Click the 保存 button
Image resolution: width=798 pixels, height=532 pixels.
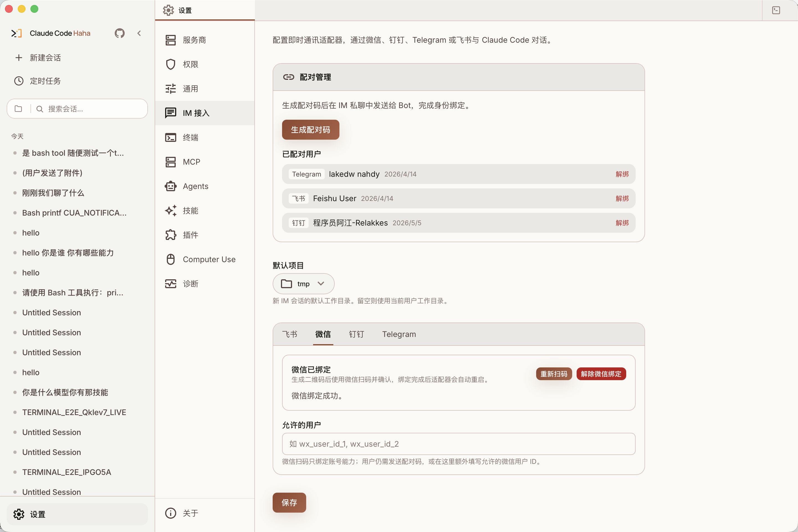pyautogui.click(x=289, y=502)
